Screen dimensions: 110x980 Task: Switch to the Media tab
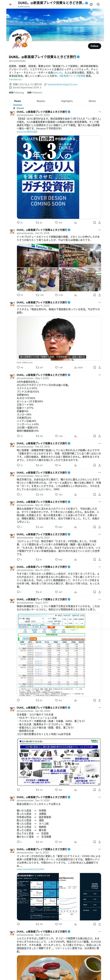tap(92, 101)
